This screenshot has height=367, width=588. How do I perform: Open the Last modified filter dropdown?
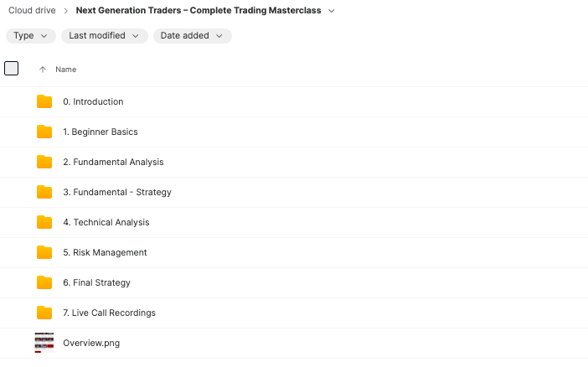click(104, 36)
